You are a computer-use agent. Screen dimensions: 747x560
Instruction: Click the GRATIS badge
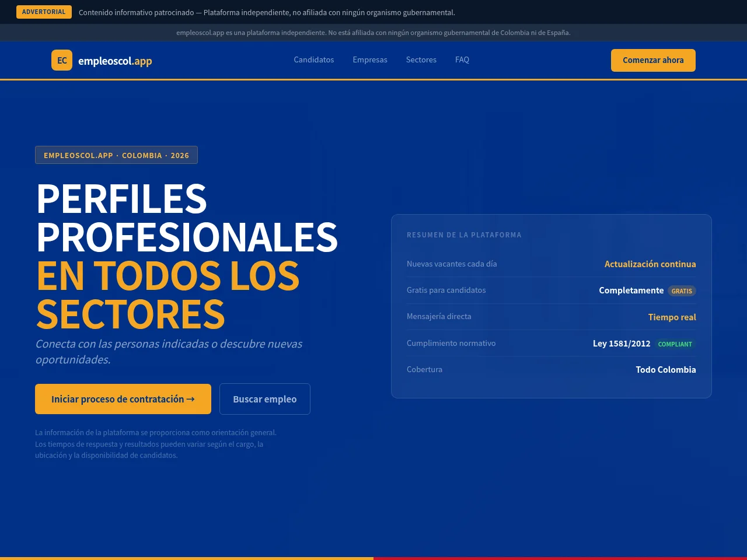[x=682, y=290]
